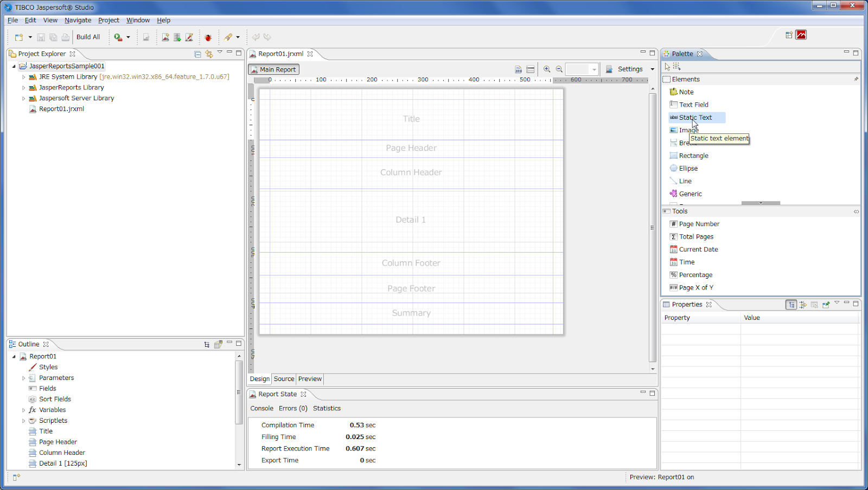
Task: Toggle Link with Editor in Project Explorer
Action: pyautogui.click(x=209, y=54)
